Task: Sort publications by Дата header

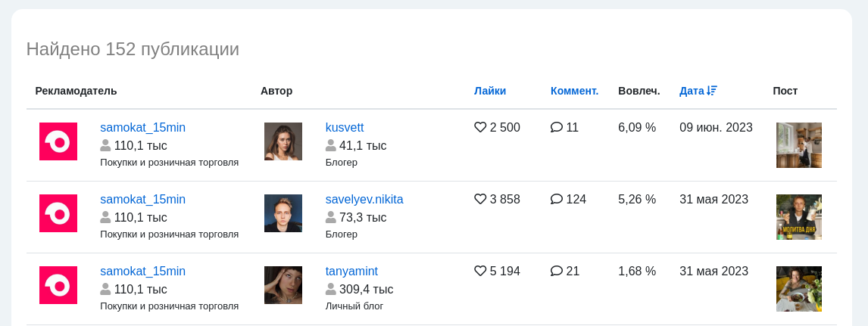Action: 692,92
